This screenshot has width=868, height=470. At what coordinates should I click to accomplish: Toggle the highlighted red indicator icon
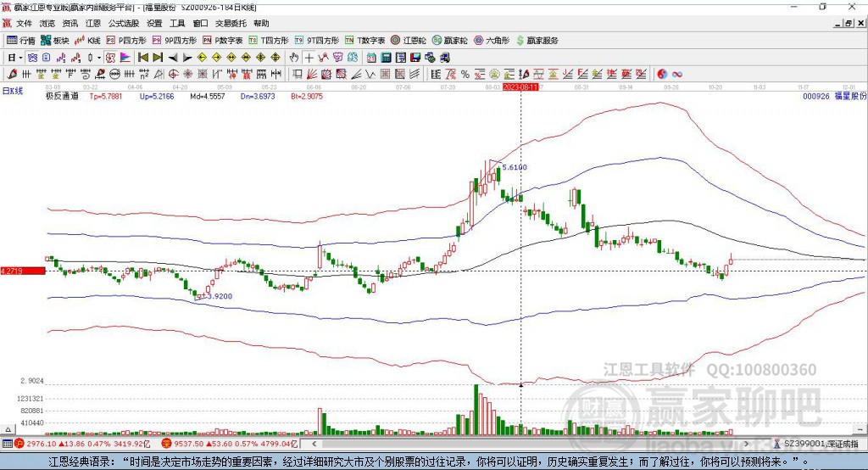point(111,58)
